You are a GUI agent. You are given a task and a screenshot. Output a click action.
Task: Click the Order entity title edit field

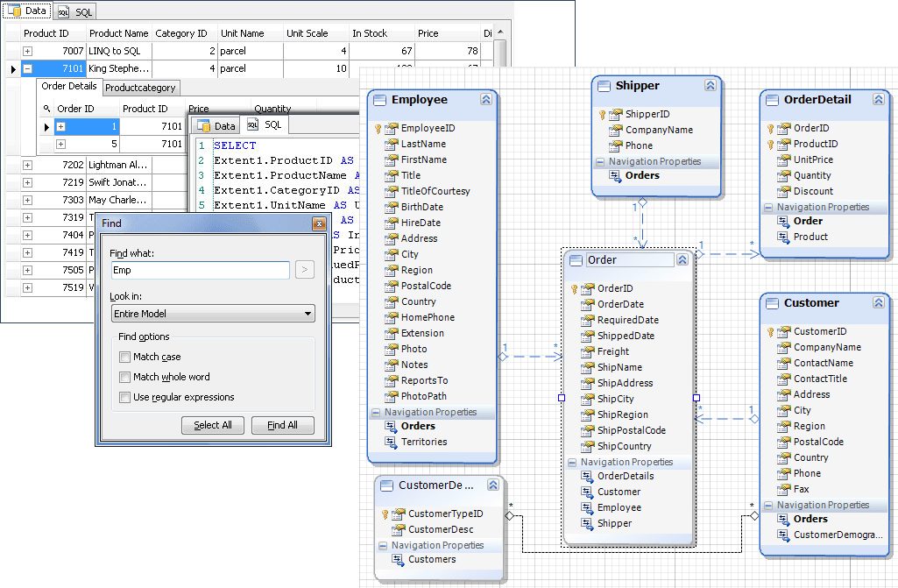coord(630,260)
